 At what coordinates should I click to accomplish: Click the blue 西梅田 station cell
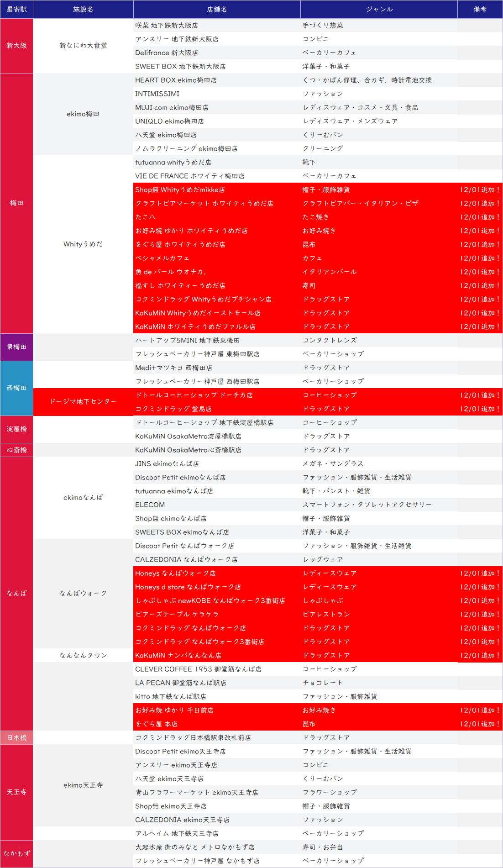pos(16,388)
